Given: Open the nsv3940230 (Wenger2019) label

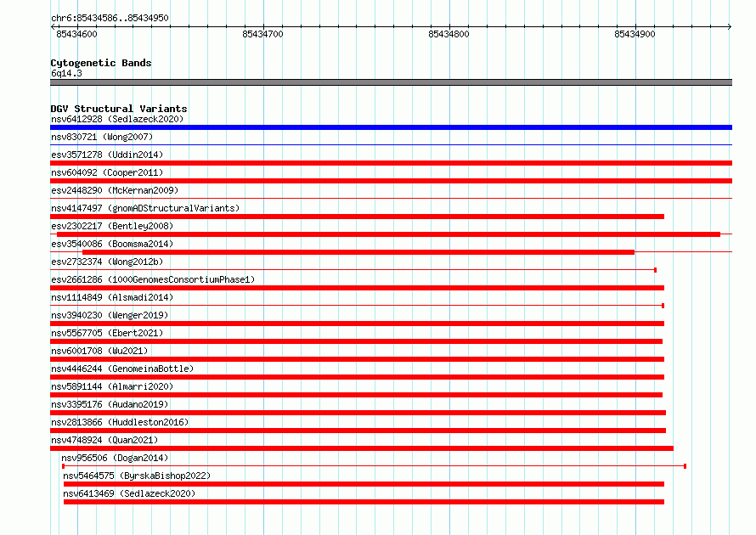Looking at the screenshot, I should pos(110,315).
